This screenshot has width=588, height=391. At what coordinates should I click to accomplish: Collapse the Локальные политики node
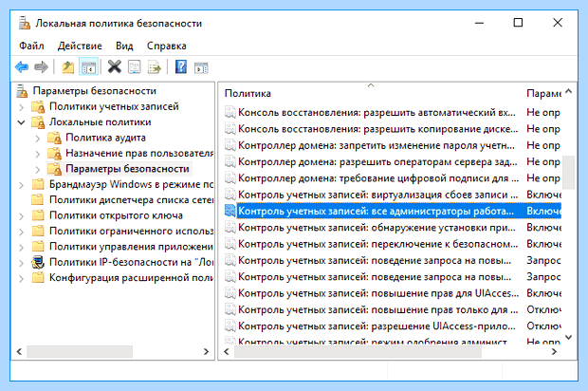(x=22, y=122)
